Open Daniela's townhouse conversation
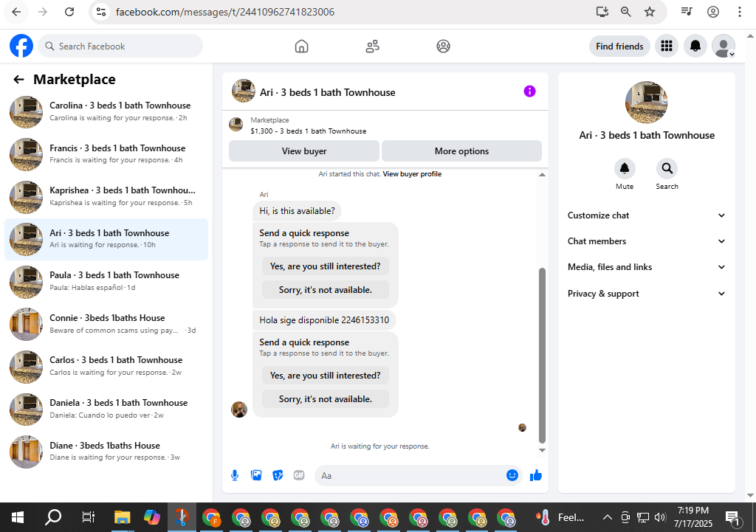This screenshot has width=756, height=532. click(x=106, y=409)
